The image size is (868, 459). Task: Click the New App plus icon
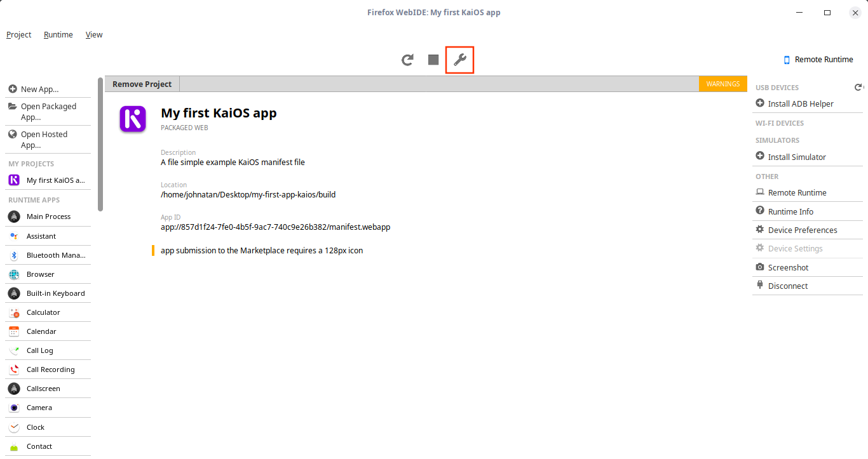(x=13, y=89)
